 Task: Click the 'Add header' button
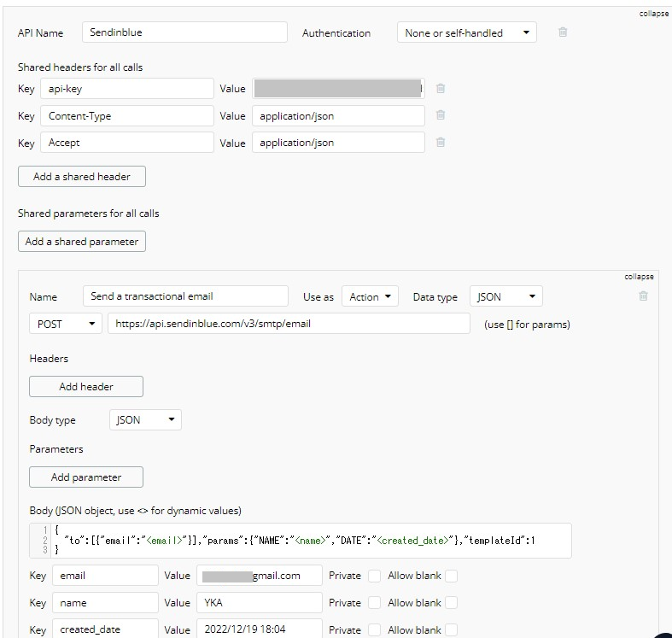(x=86, y=387)
